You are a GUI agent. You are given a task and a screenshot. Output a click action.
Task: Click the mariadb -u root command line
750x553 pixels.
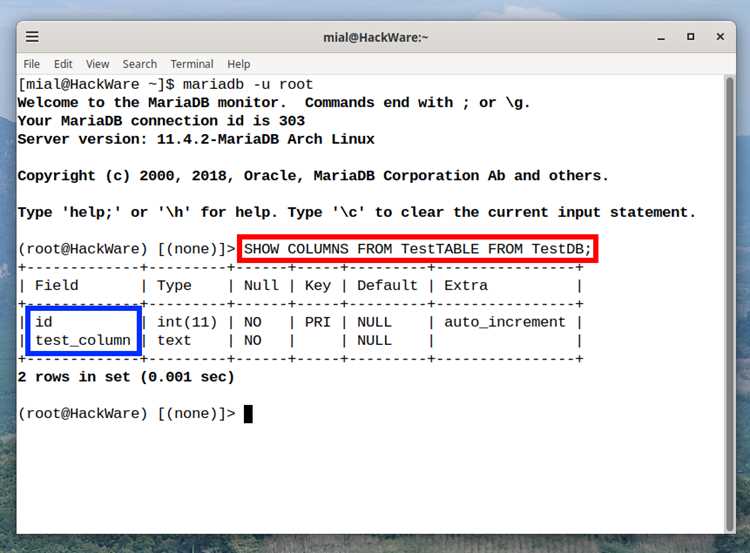[x=248, y=84]
